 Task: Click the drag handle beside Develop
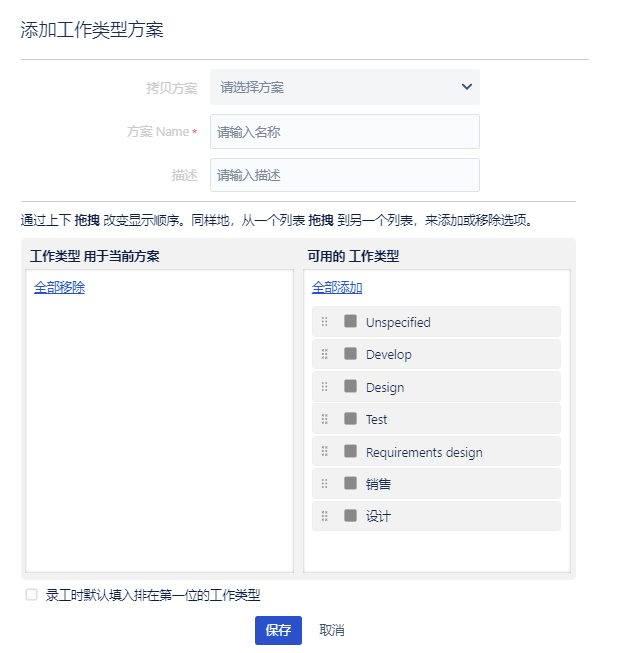point(324,354)
